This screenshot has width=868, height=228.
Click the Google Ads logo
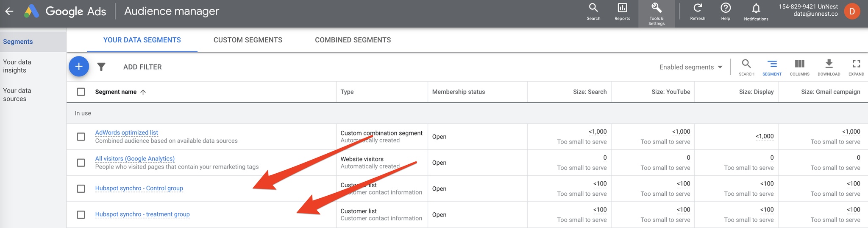pos(65,11)
